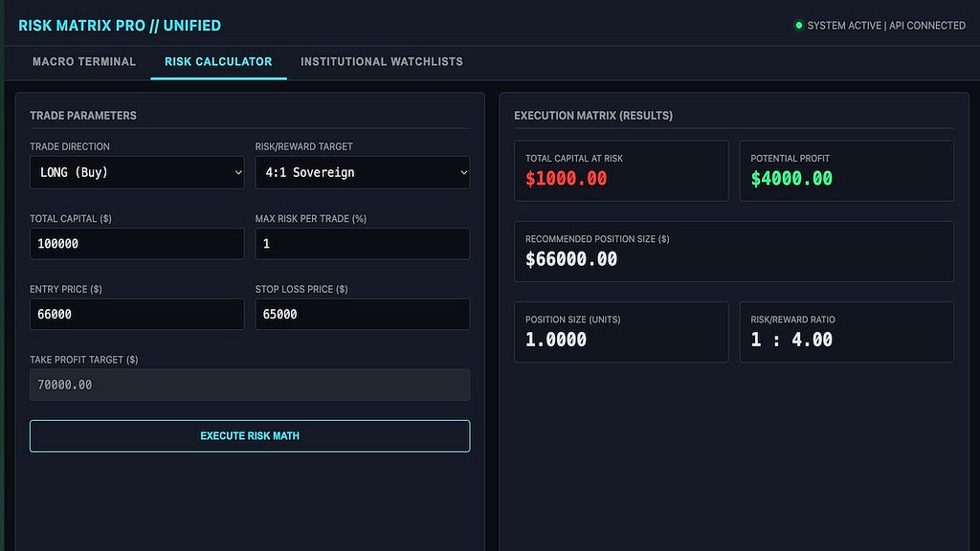Screen dimensions: 980x551
Task: Click the Total Capital ($) label
Action: pyautogui.click(x=71, y=219)
